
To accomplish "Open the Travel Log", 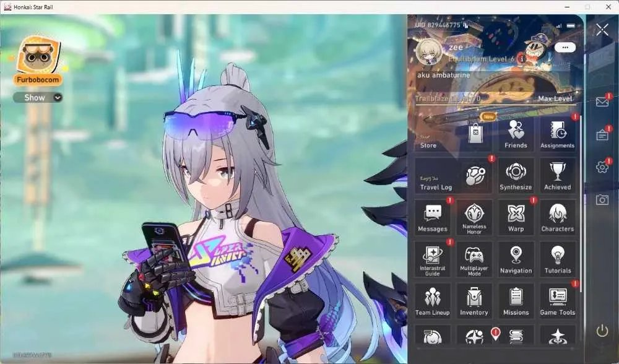I will tap(453, 176).
